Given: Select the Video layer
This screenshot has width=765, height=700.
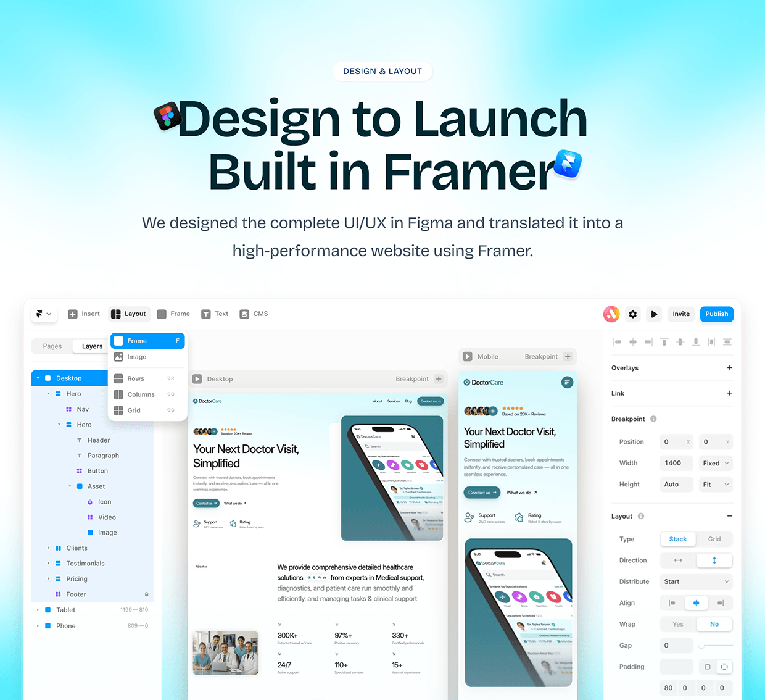Looking at the screenshot, I should [x=101, y=517].
